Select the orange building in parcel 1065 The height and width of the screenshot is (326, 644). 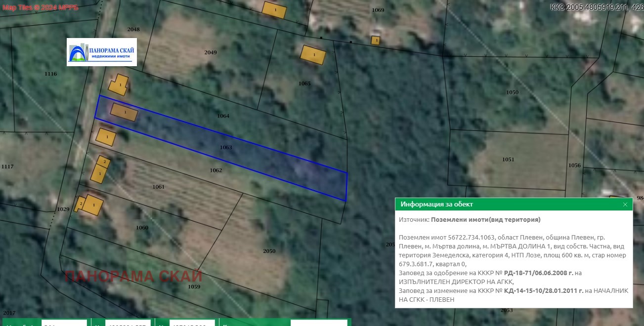(313, 54)
